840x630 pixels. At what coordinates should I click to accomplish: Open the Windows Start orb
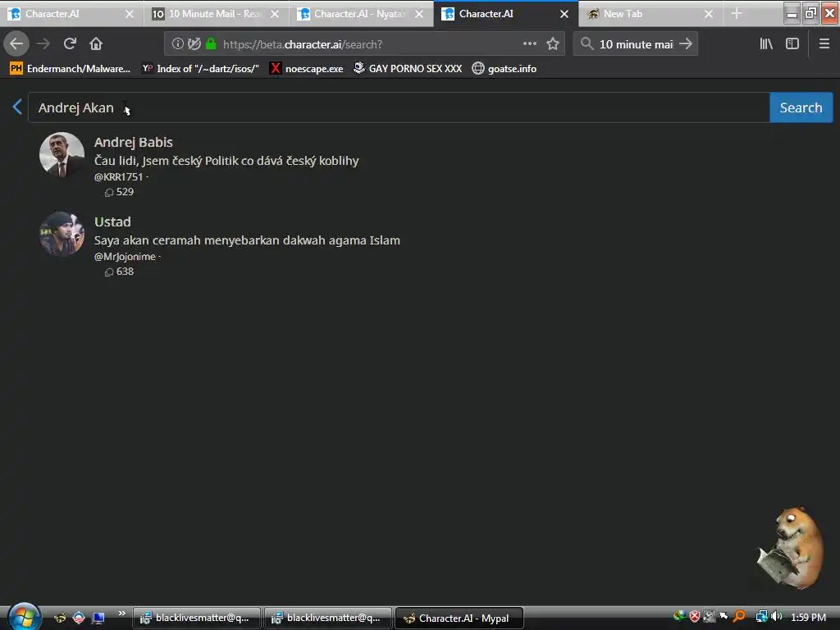tap(24, 617)
